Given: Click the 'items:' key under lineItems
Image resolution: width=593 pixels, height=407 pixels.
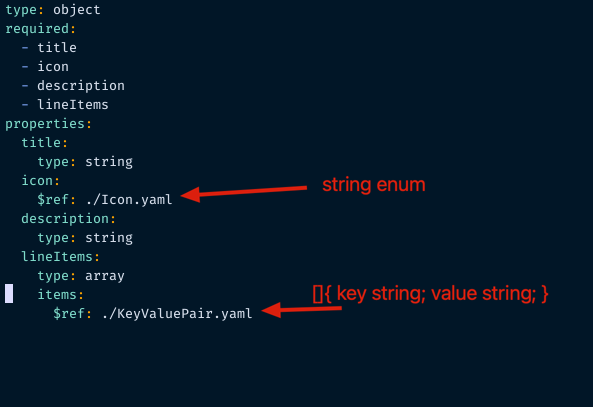Looking at the screenshot, I should [61, 295].
